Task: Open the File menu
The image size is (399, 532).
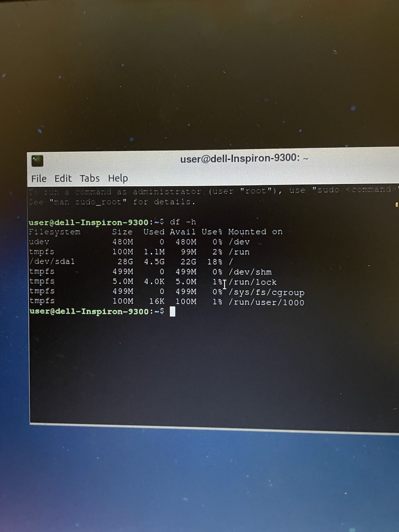Action: coord(39,179)
